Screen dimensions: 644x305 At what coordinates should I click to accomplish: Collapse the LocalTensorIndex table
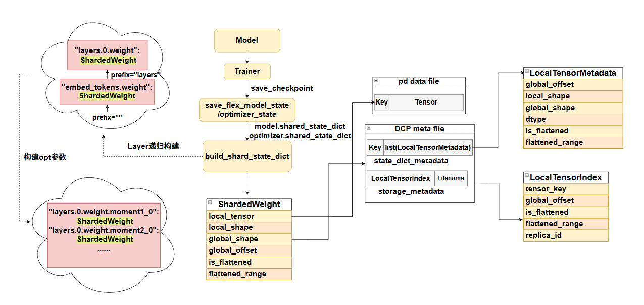click(526, 176)
